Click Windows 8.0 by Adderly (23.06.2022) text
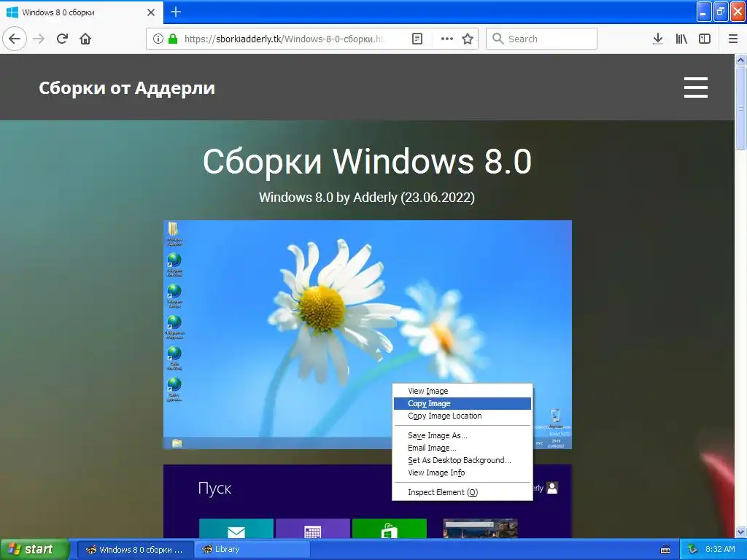Viewport: 747px width, 560px height. [367, 197]
